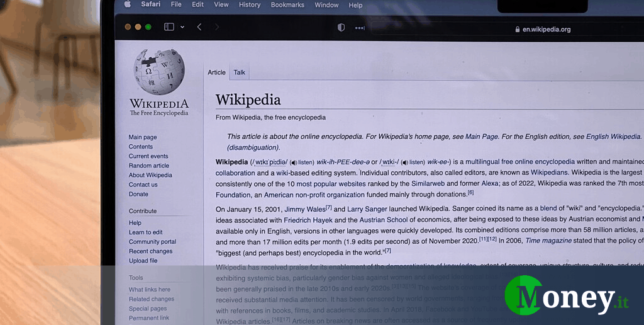Click the en.wikipedia.org address field
This screenshot has width=644, height=325.
546,29
